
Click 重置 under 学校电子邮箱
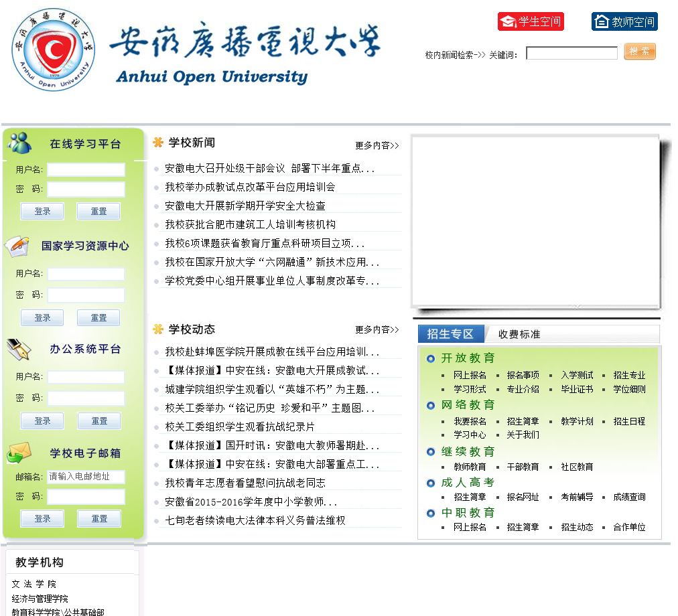pos(99,518)
